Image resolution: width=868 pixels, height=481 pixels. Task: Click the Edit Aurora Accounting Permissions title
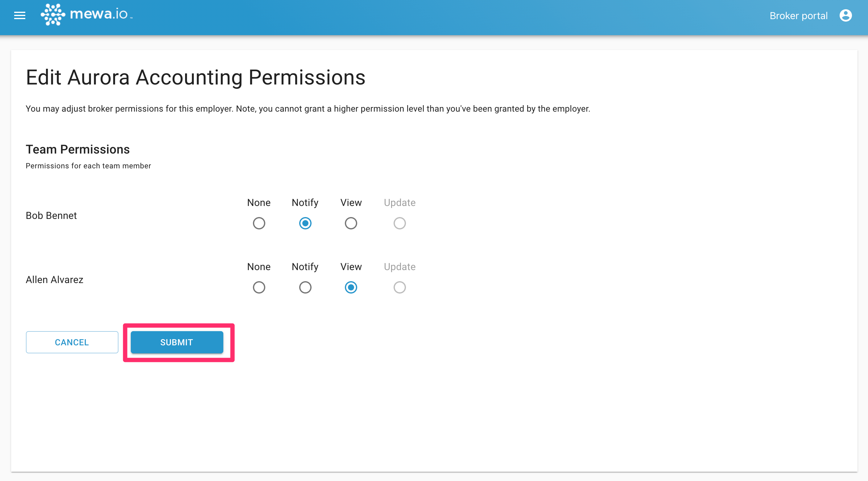coord(196,77)
